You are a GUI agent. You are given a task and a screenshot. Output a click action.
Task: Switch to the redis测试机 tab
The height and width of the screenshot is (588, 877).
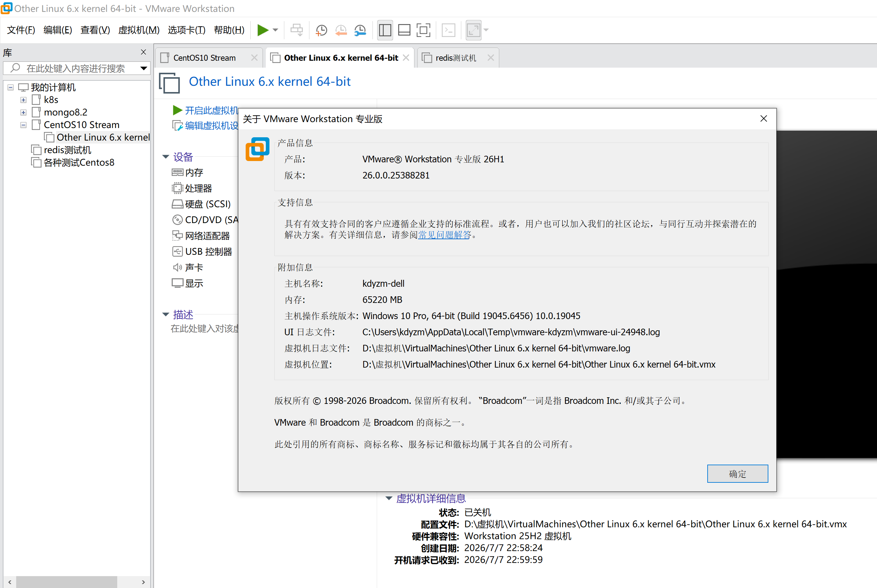tap(456, 58)
